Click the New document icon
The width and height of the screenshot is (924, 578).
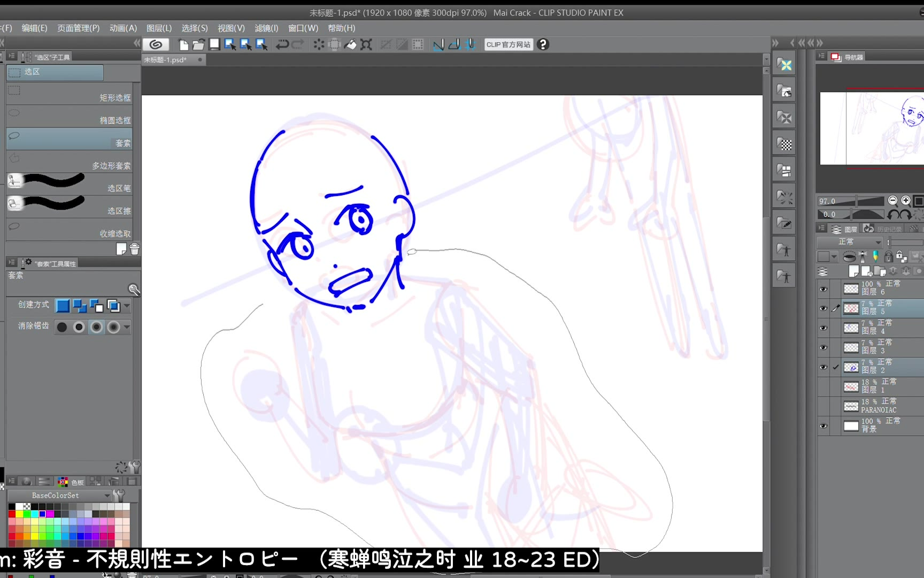[183, 44]
